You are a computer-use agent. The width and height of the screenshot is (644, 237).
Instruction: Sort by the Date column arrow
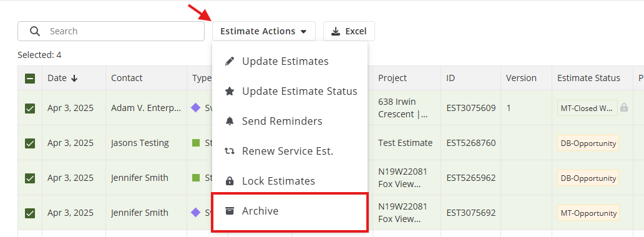pos(74,79)
